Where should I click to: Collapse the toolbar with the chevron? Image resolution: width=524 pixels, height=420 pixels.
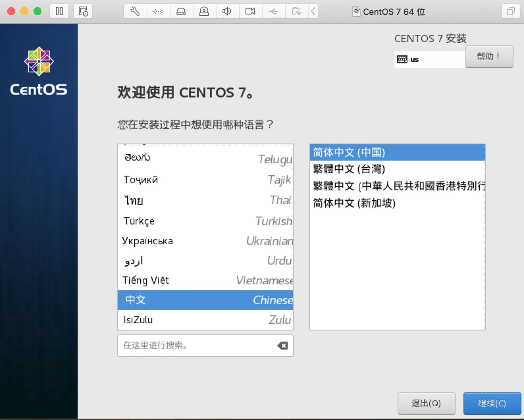click(x=313, y=11)
